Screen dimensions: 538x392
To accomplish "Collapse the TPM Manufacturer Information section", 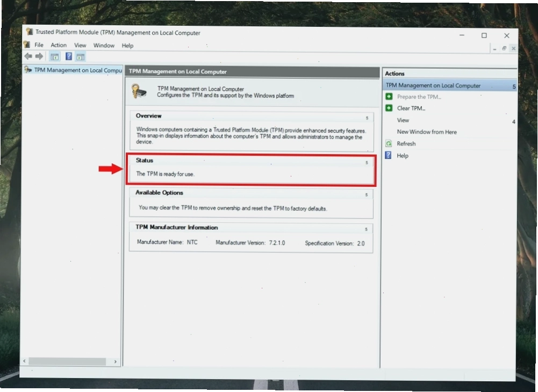I will [x=366, y=229].
